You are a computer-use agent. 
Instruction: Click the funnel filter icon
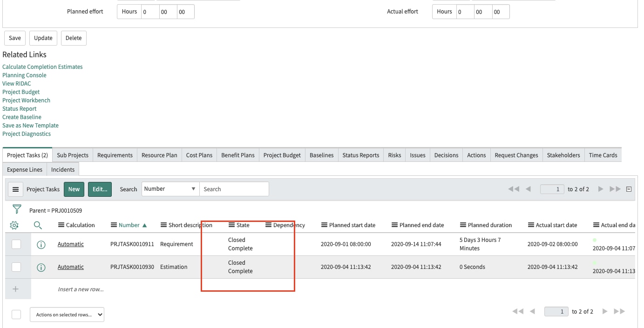pyautogui.click(x=17, y=209)
